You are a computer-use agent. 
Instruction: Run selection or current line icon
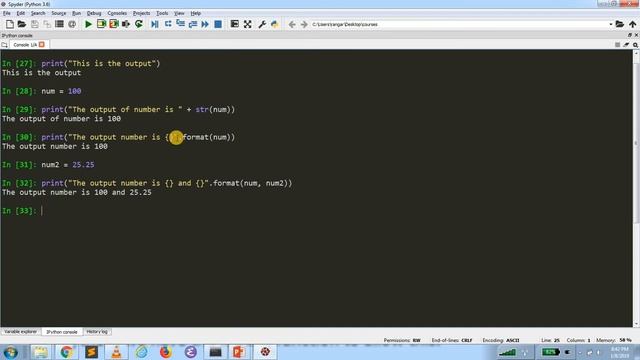[x=126, y=24]
